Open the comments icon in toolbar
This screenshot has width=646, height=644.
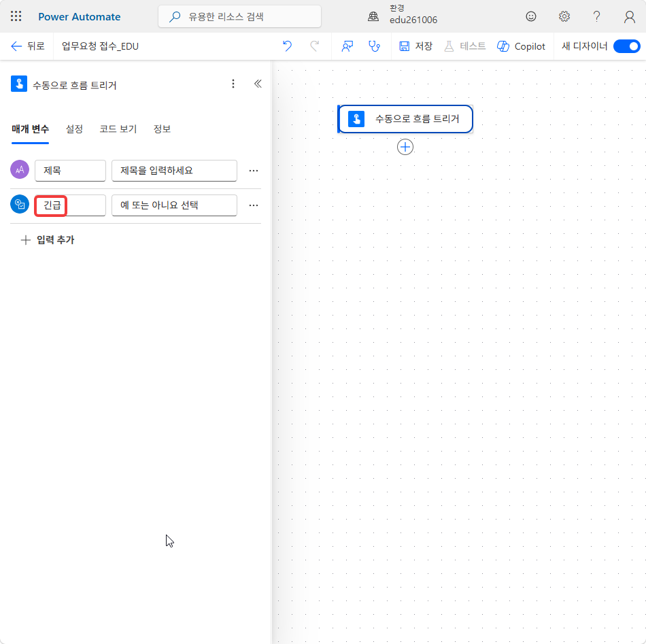[x=347, y=46]
